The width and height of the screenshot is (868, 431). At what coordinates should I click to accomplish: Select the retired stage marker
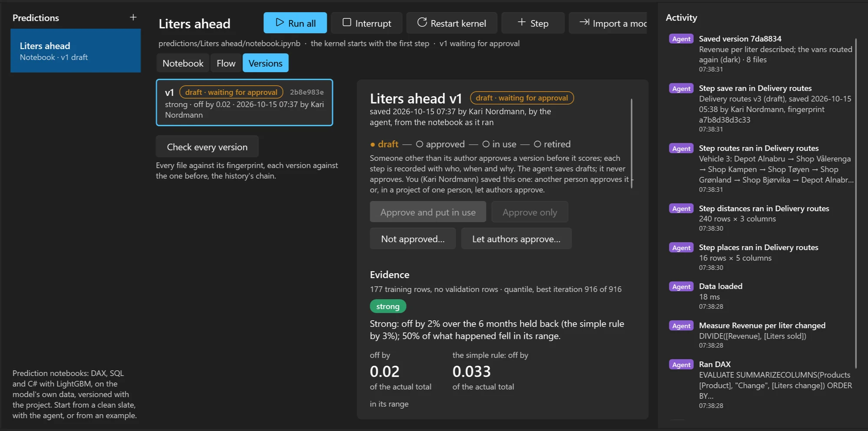(552, 144)
